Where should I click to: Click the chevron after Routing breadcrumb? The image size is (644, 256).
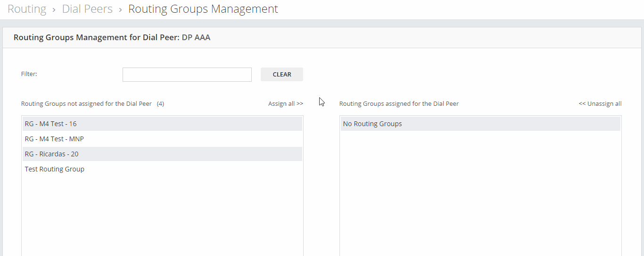[x=54, y=10]
